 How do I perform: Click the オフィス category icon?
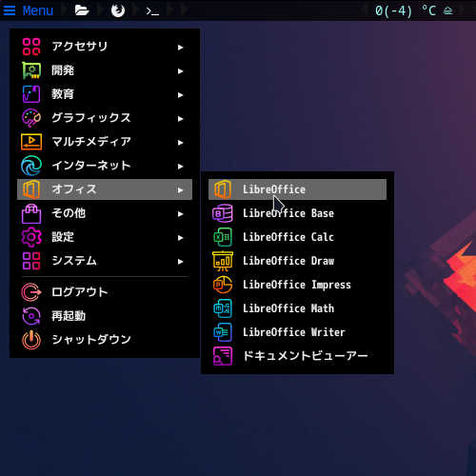coord(31,189)
